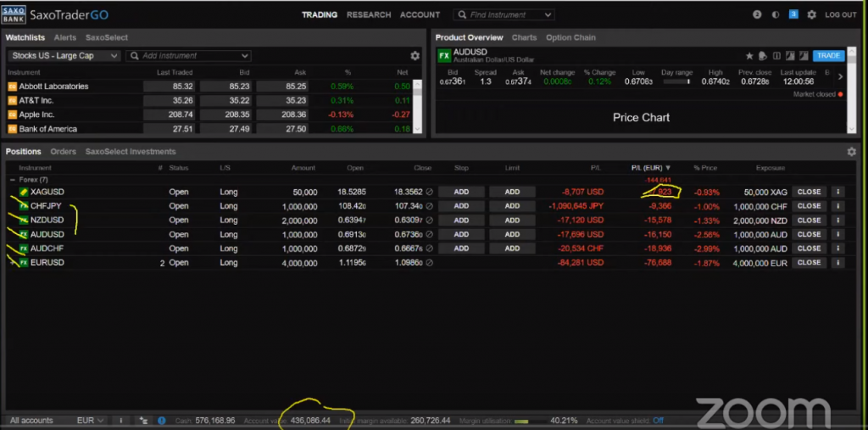
Task: Click the Saxo Bank logo
Action: (14, 14)
